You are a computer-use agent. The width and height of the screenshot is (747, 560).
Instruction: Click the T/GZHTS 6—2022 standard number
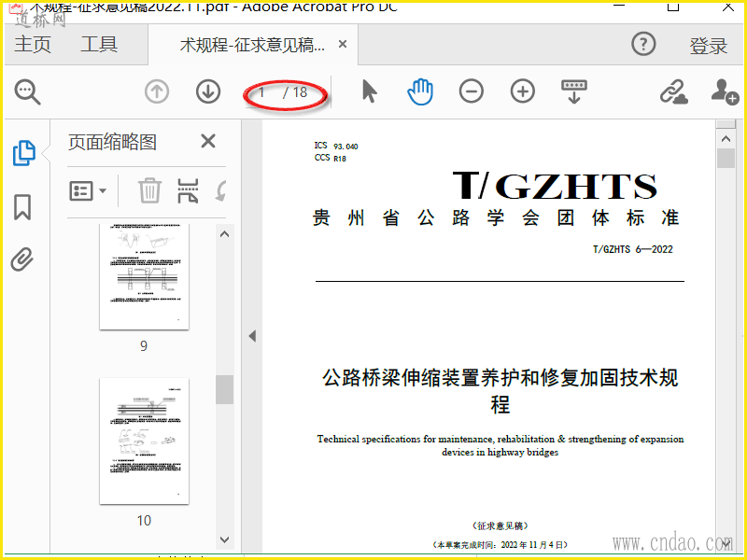(633, 249)
